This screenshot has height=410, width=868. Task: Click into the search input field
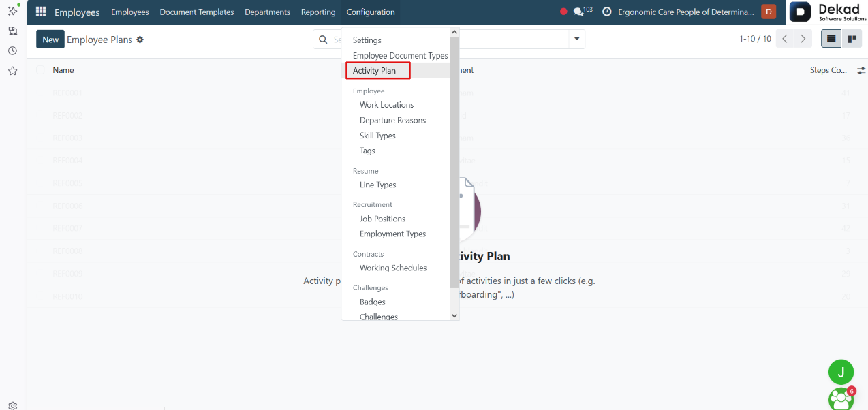coord(450,40)
